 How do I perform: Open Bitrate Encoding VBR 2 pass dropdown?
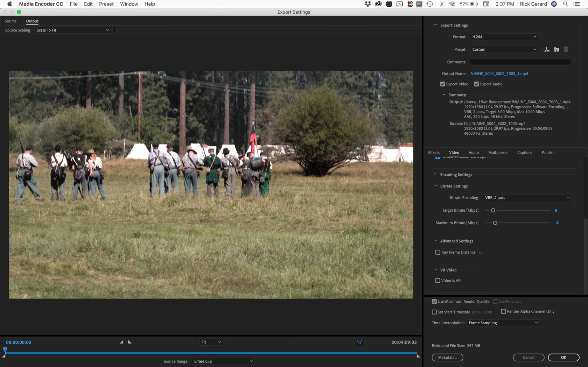[x=527, y=198]
